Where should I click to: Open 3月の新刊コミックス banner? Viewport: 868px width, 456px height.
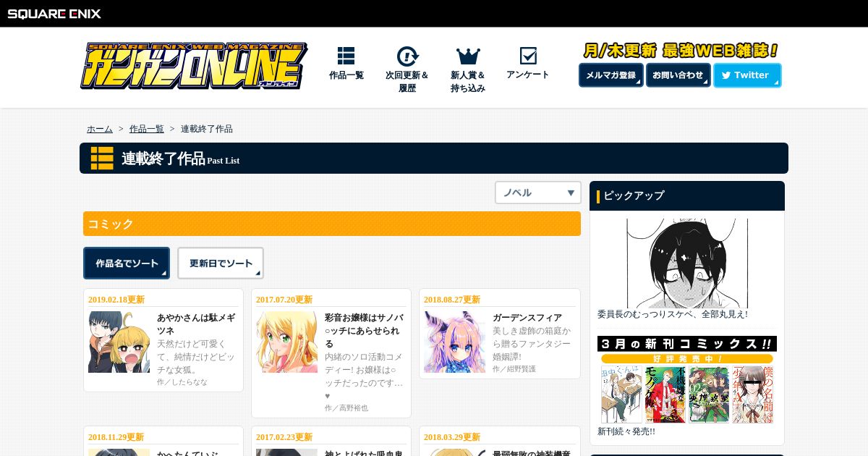pyautogui.click(x=687, y=380)
